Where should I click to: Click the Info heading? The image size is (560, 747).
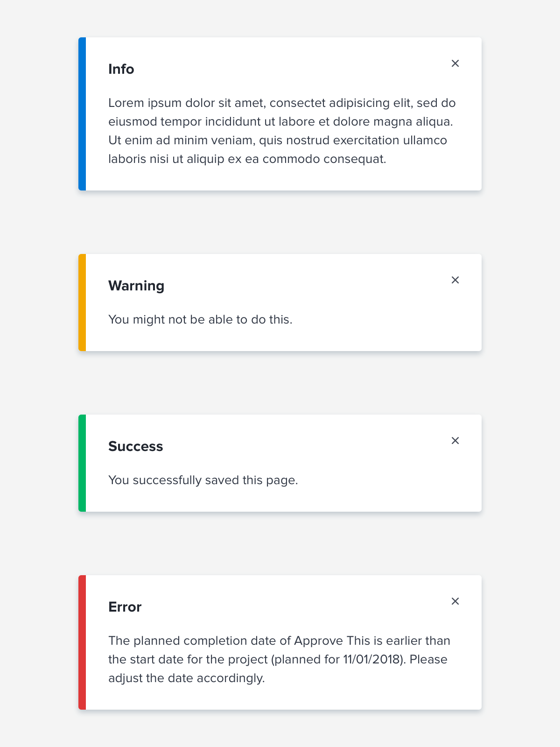[x=121, y=69]
